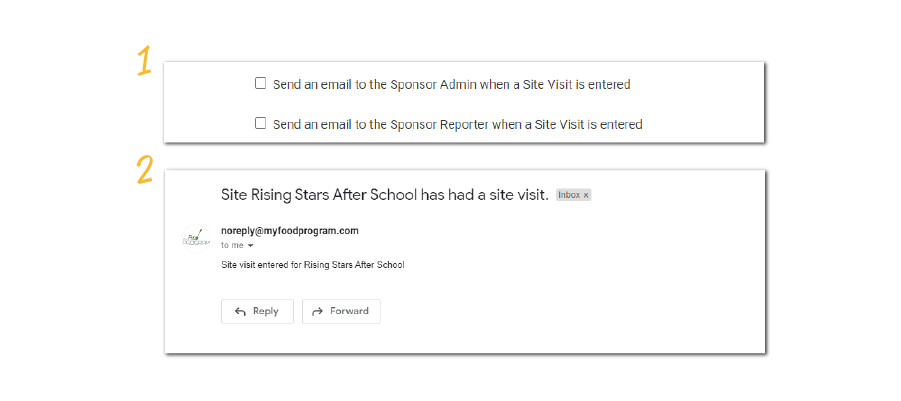
Task: Click the sender's food program logo avatar
Action: click(x=196, y=239)
